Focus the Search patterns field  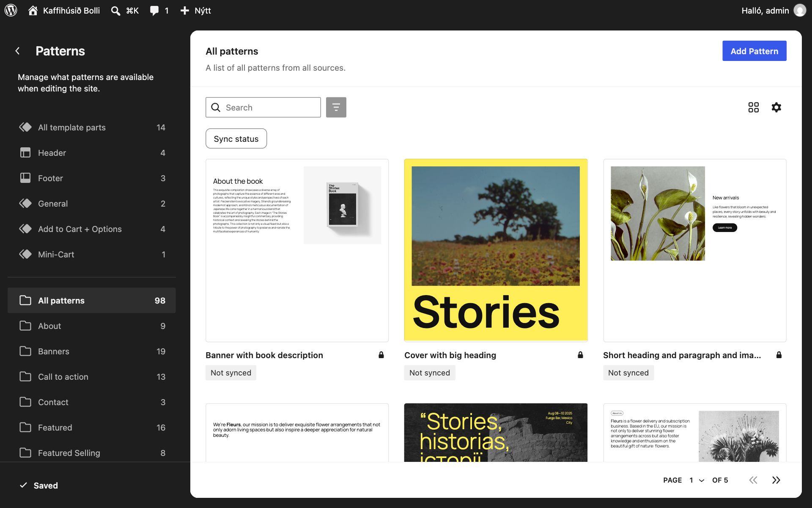pos(263,107)
